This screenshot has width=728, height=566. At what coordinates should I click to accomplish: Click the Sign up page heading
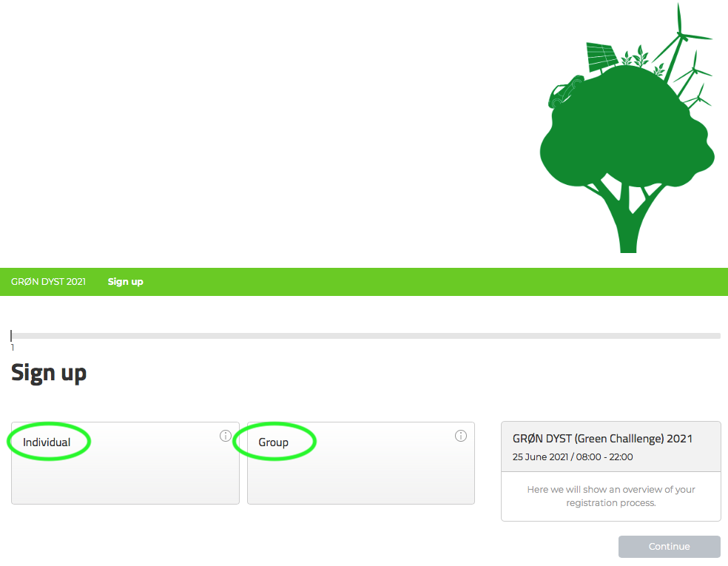tap(49, 373)
